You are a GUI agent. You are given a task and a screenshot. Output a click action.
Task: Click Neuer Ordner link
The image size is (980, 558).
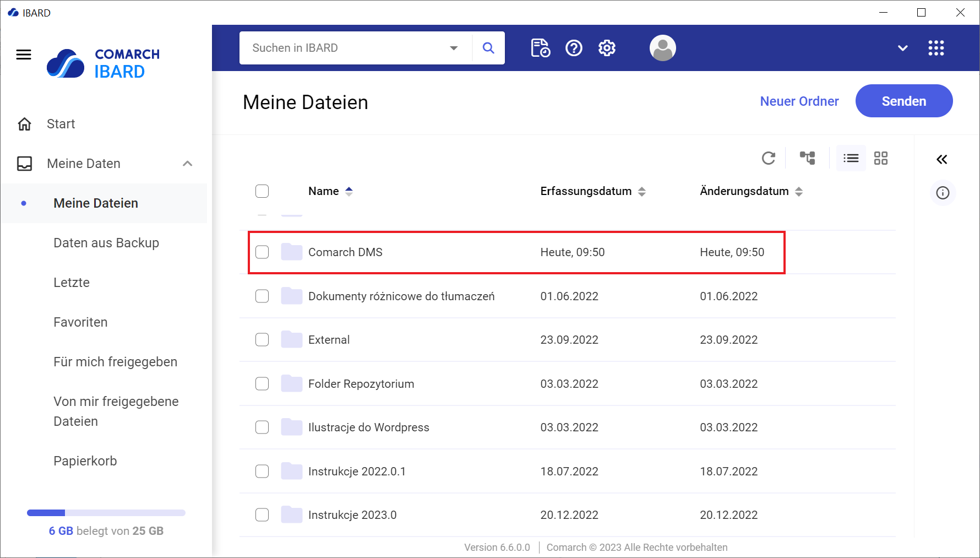click(799, 101)
